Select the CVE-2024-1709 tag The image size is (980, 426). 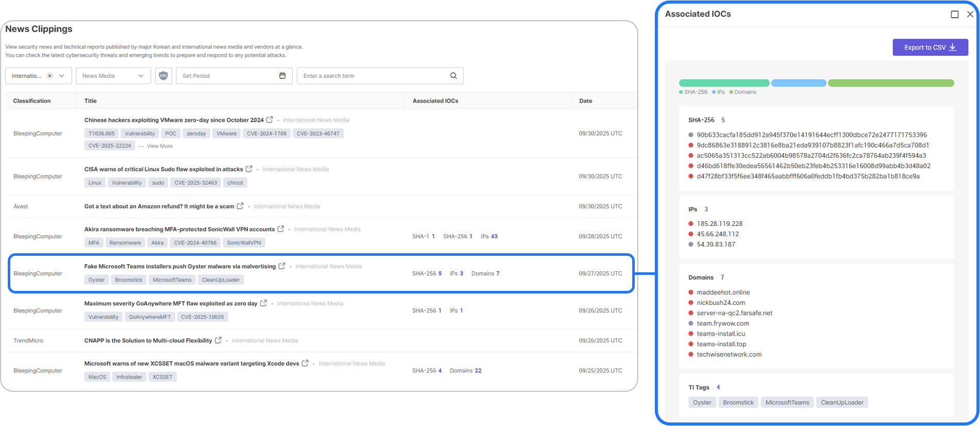pyautogui.click(x=266, y=134)
